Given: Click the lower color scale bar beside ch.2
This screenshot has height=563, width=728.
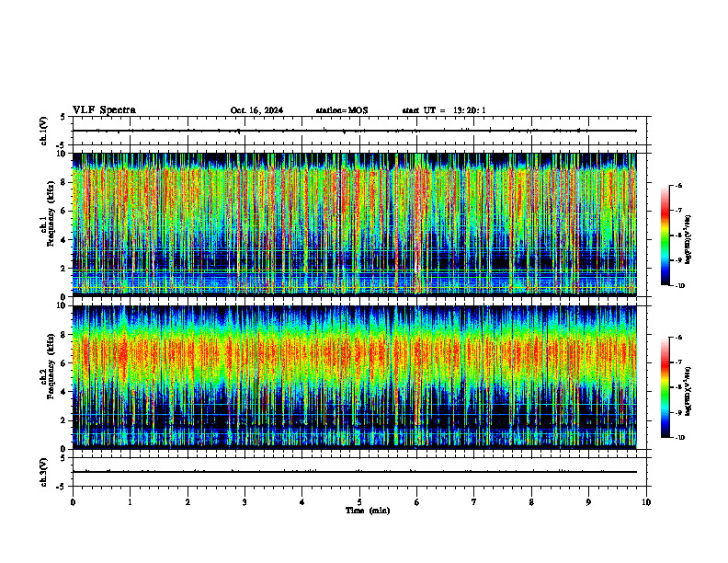Looking at the screenshot, I should click(x=665, y=387).
